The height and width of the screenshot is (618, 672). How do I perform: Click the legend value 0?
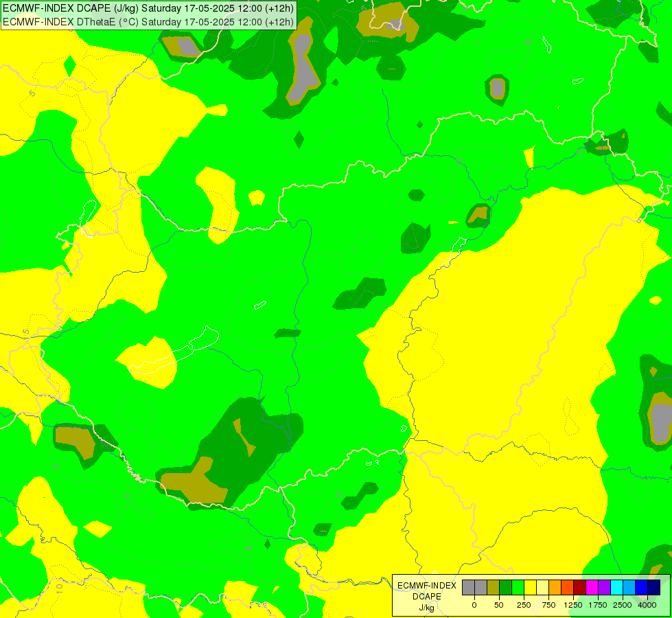click(x=474, y=605)
